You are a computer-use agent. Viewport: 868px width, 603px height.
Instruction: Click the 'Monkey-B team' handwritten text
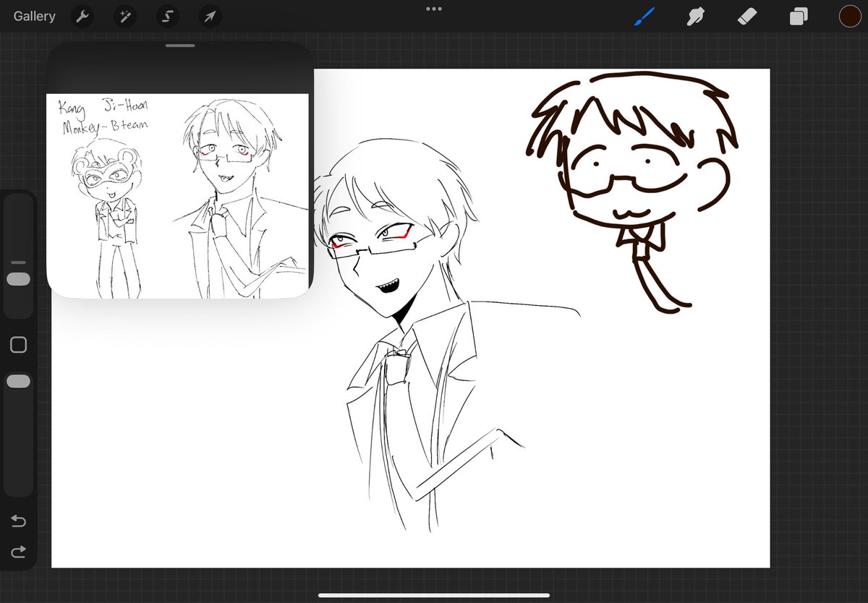point(106,126)
